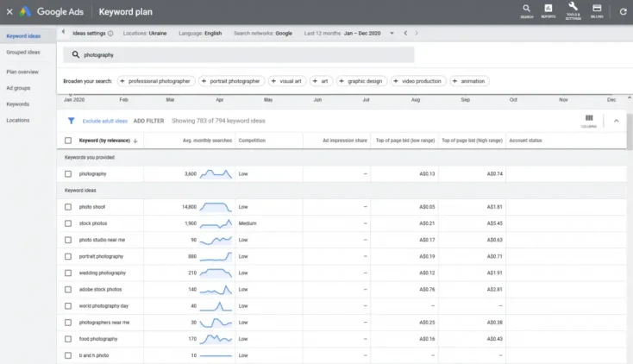Click the magnifier icon in keyword search

point(76,54)
